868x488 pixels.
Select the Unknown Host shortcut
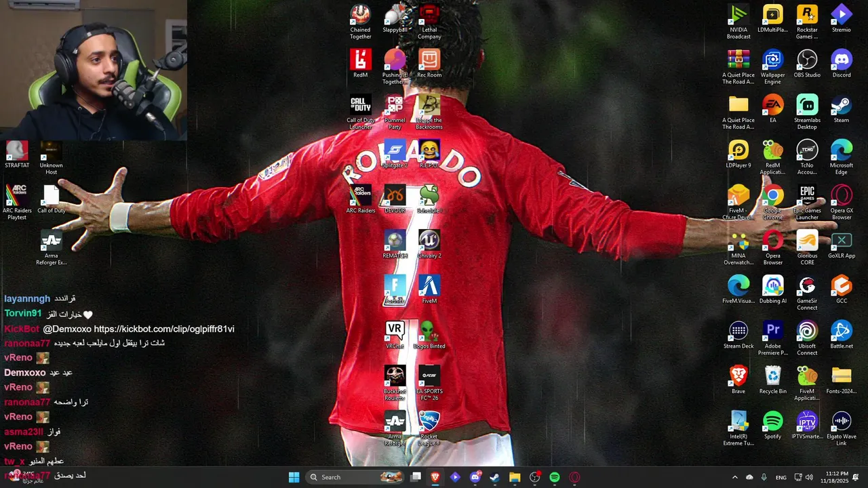pos(51,157)
